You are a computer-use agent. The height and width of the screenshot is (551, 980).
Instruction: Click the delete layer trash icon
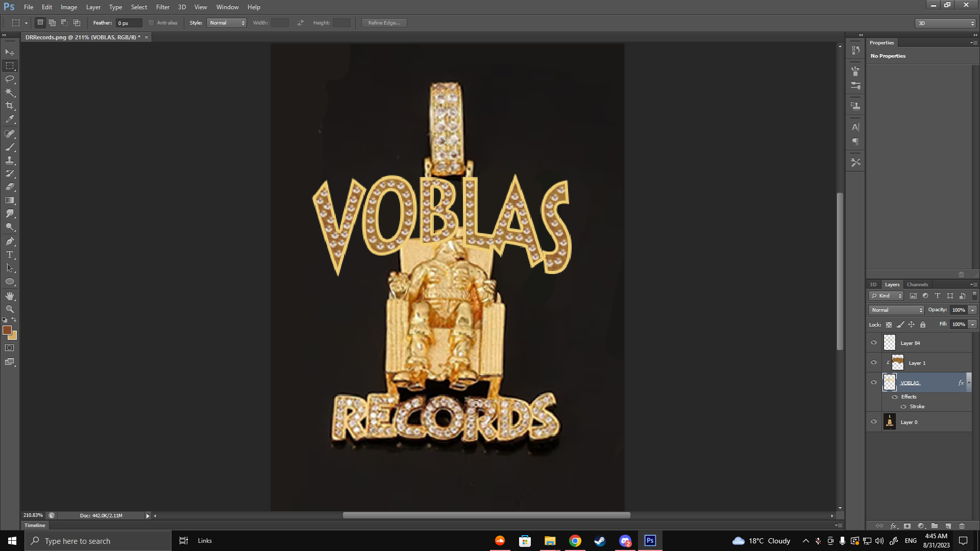(x=962, y=526)
